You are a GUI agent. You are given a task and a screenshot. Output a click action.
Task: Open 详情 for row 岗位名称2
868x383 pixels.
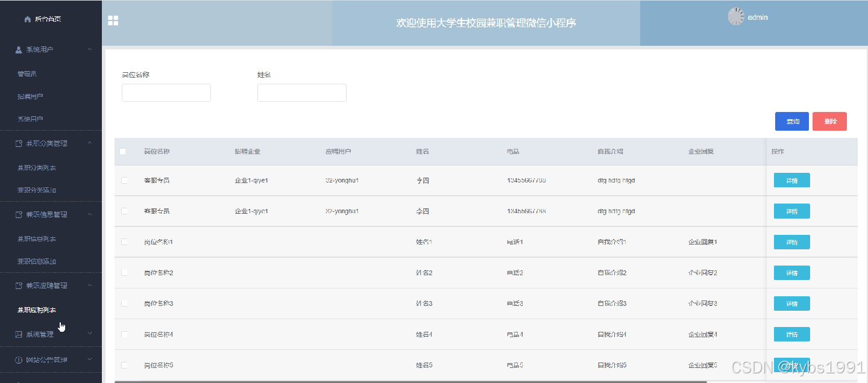coord(791,273)
